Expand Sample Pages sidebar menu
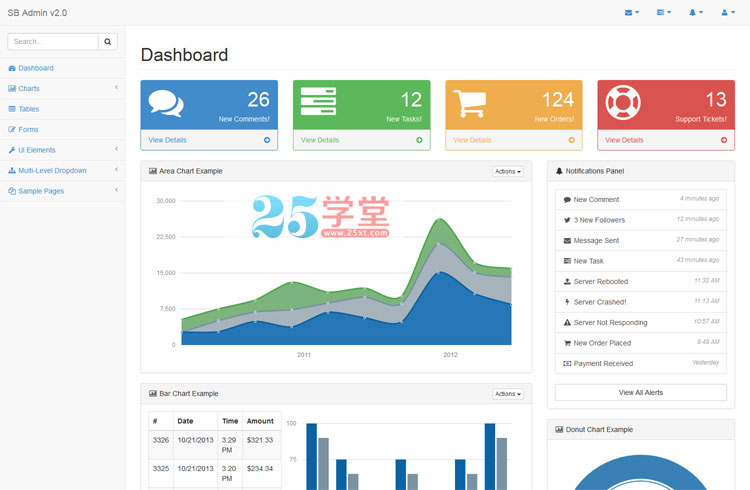750x490 pixels. point(62,191)
